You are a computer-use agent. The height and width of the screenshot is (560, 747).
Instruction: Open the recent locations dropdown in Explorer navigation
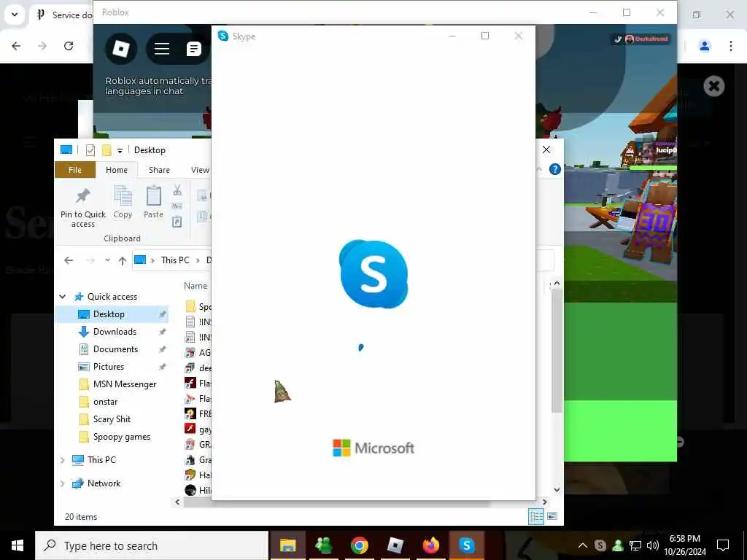[108, 260]
